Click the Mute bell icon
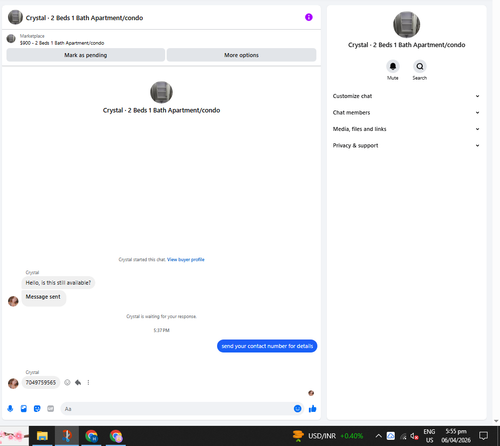This screenshot has height=446, width=500. tap(393, 66)
